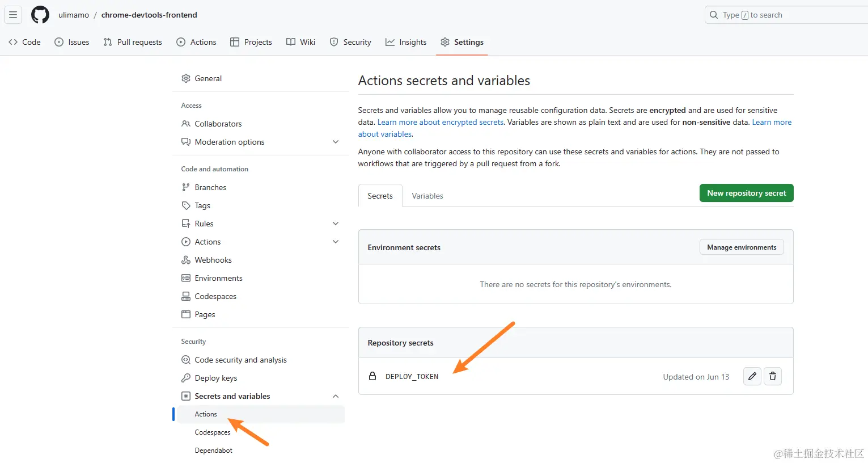Image resolution: width=868 pixels, height=463 pixels.
Task: Expand the Actions settings chevron in the sidebar
Action: (336, 242)
